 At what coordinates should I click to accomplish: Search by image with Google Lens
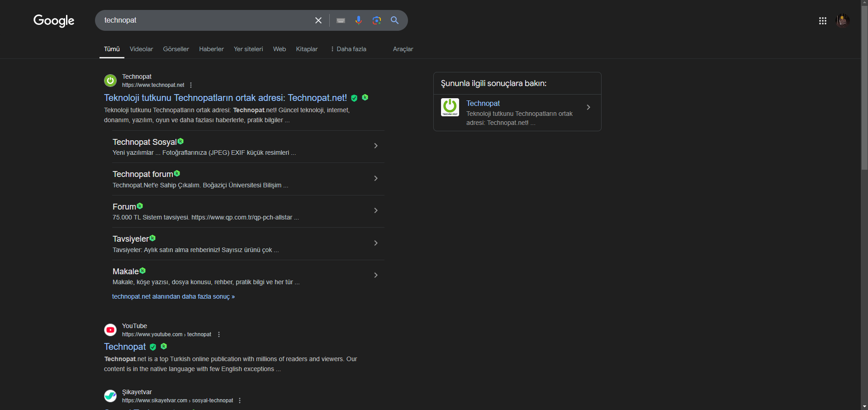pos(377,20)
